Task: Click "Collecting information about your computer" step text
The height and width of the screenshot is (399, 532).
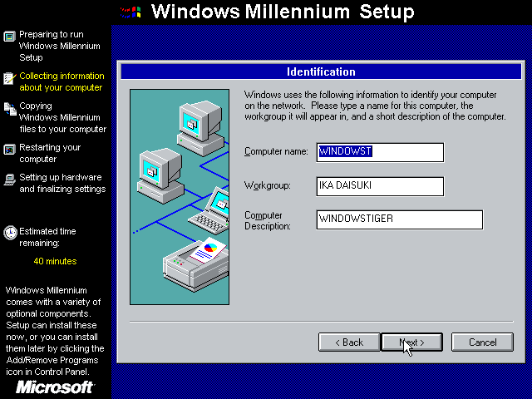Action: (x=62, y=81)
